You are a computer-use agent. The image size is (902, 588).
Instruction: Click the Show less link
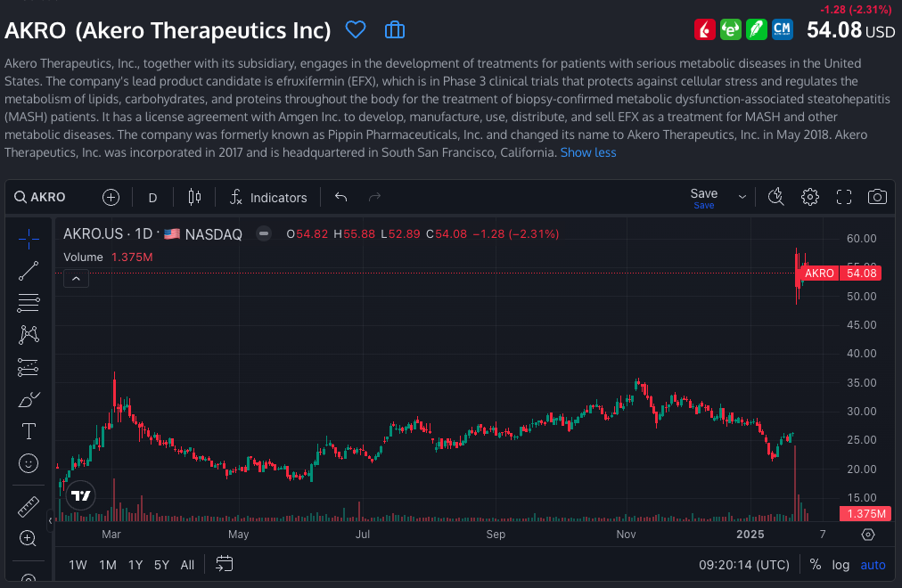(588, 153)
